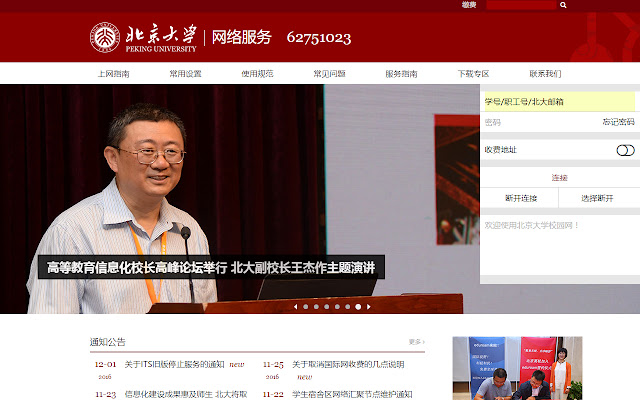Select the third carousel dot
This screenshot has width=640, height=400.
tap(327, 307)
